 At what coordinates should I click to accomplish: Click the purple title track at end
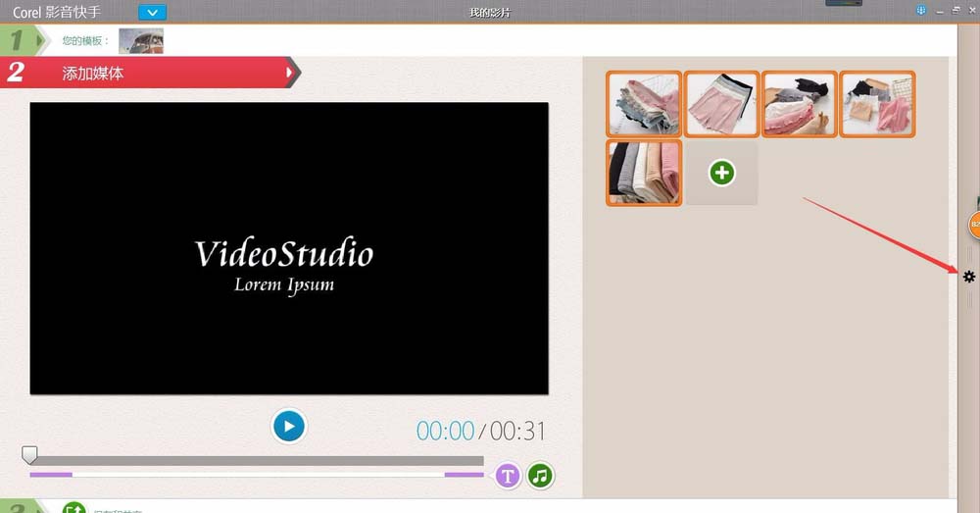(x=464, y=475)
